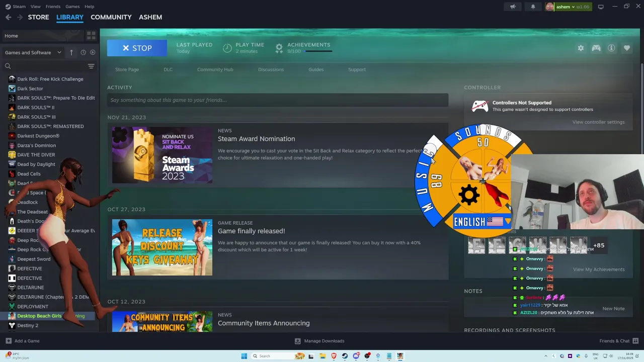The image size is (644, 362).
Task: Open the Help menu
Action: coord(89,7)
